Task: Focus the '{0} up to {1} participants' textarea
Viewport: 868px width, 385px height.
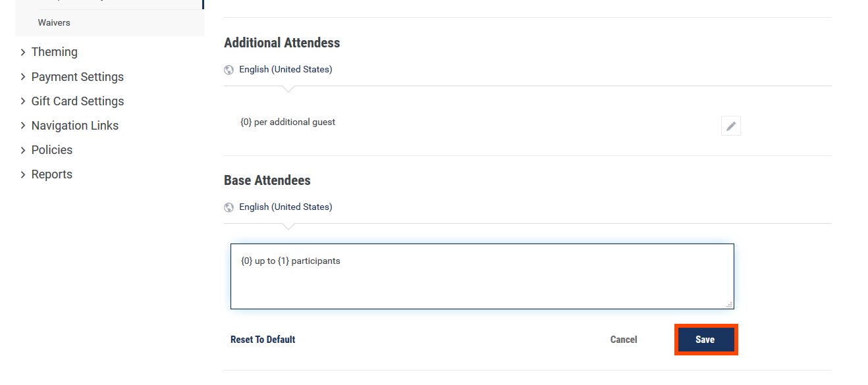Action: (482, 276)
